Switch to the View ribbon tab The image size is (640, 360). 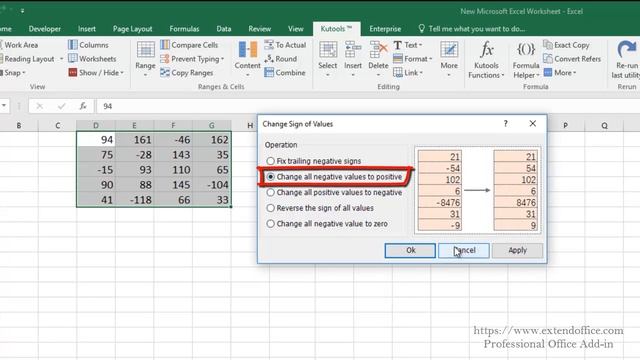click(x=296, y=29)
